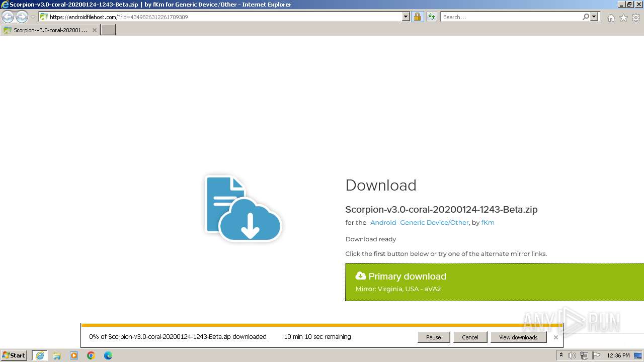Close the Scorpion-v3.0-coral tab
Image resolution: width=644 pixels, height=362 pixels.
click(94, 30)
